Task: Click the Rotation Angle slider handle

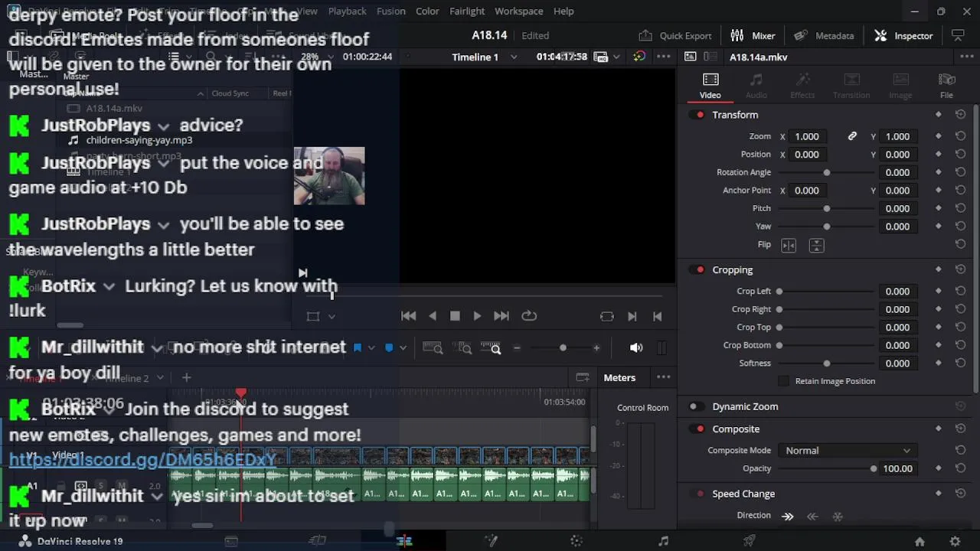Action: (x=826, y=172)
